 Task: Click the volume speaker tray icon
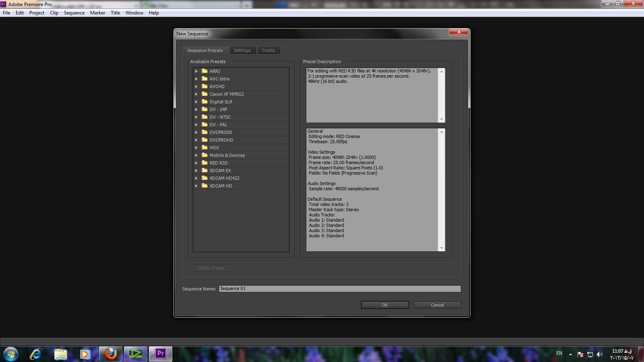tap(600, 354)
